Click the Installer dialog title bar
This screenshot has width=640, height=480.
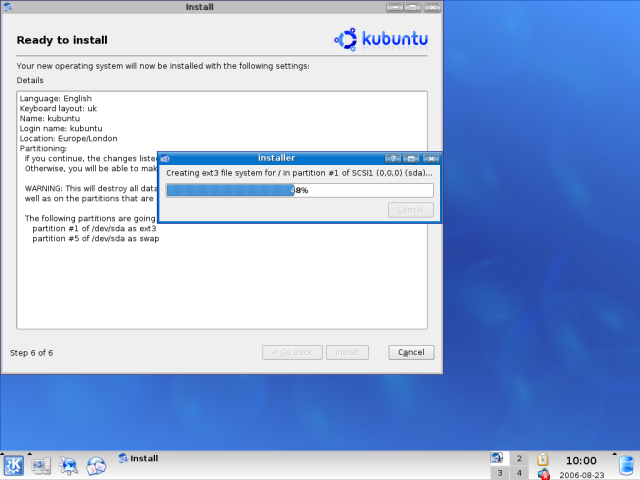276,158
